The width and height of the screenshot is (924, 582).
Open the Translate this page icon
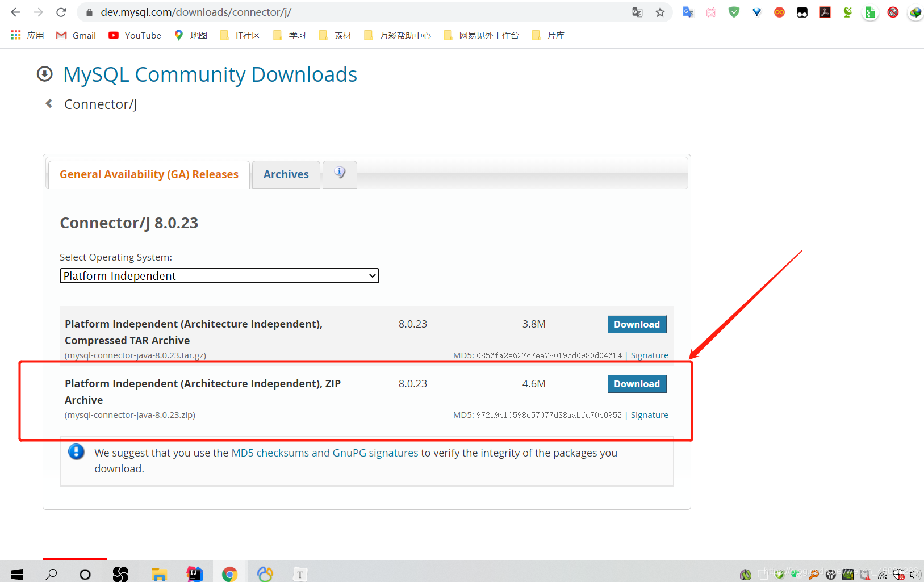click(x=637, y=12)
